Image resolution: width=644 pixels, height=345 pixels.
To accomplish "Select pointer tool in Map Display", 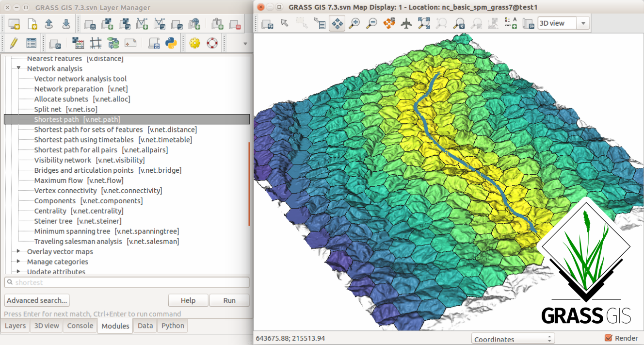I will [285, 23].
